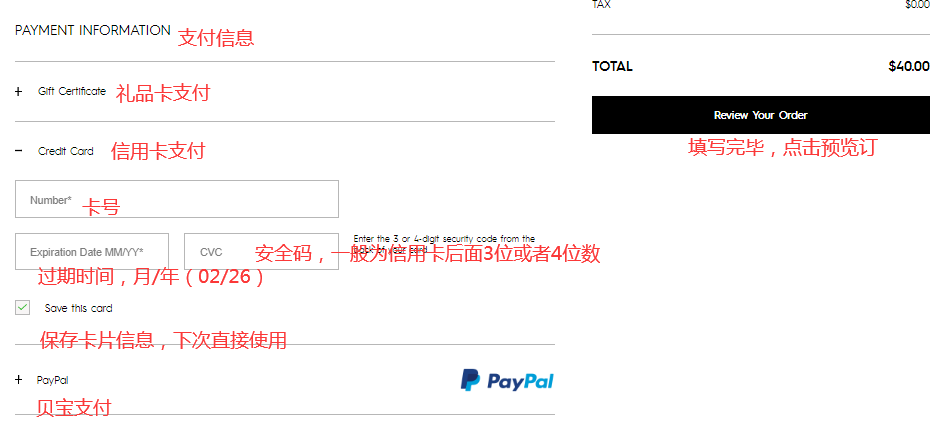Click the TAX label in summary
Viewport: 947px width, 434px height.
[x=602, y=4]
